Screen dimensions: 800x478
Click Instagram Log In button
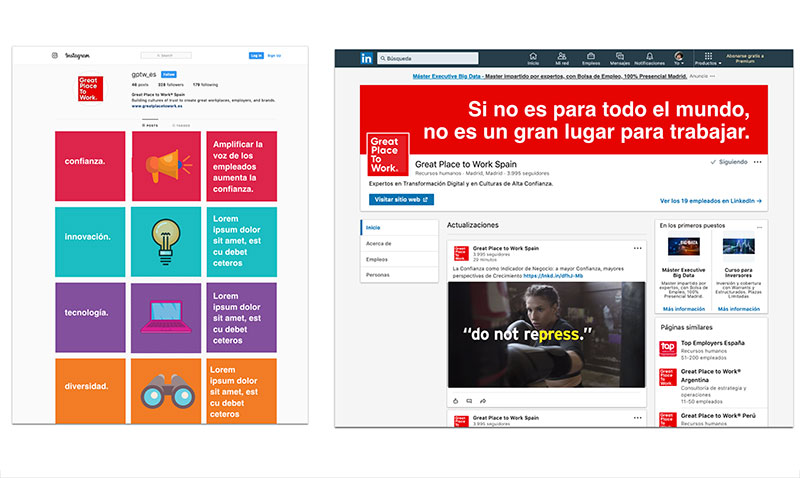(256, 55)
